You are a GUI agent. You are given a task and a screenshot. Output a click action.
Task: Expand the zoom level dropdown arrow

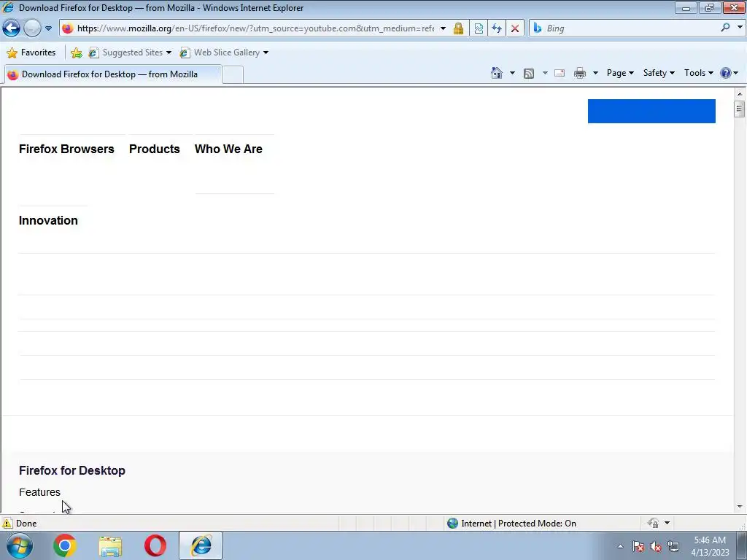(x=667, y=524)
